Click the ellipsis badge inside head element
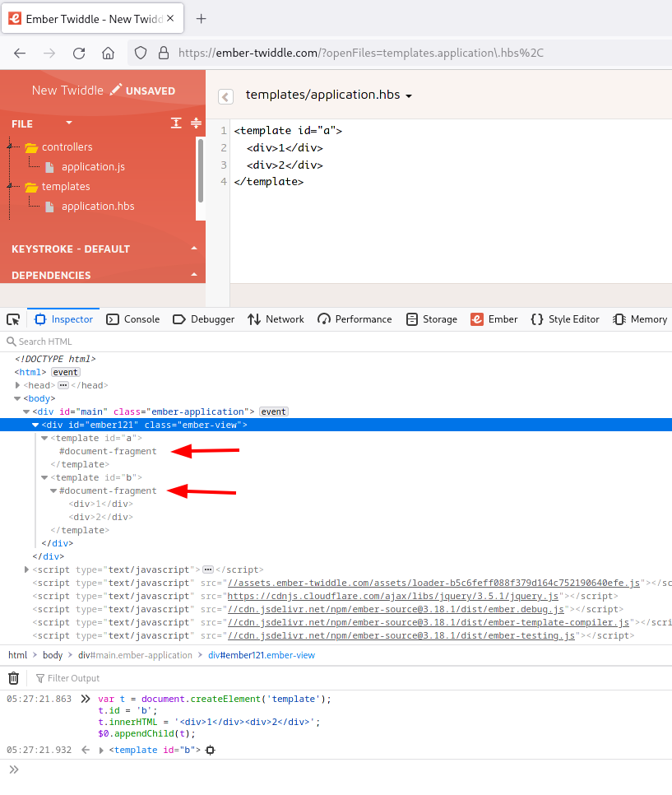This screenshot has height=795, width=672. click(x=63, y=385)
